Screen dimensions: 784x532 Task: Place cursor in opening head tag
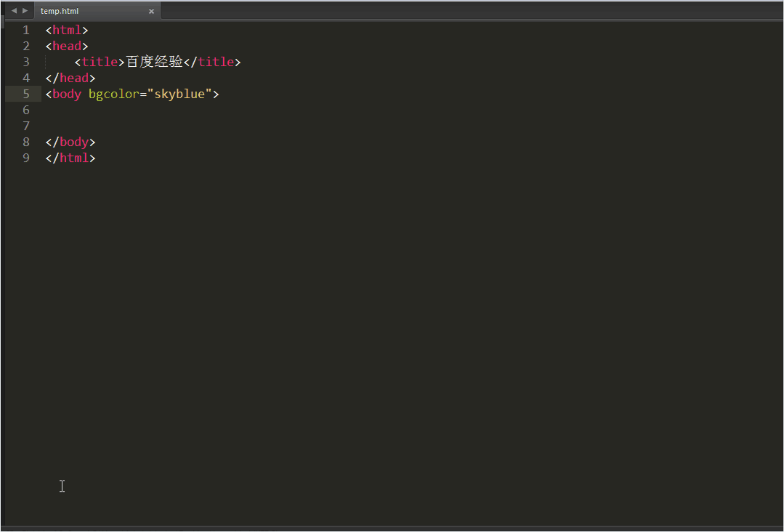67,46
